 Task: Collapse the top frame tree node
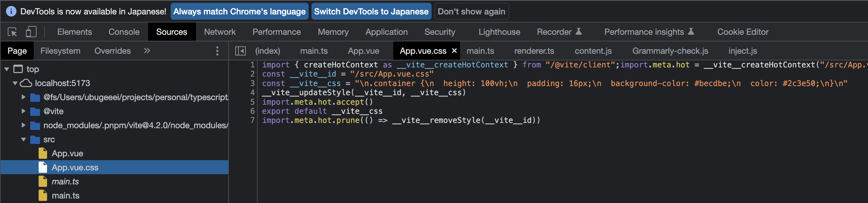coord(7,69)
